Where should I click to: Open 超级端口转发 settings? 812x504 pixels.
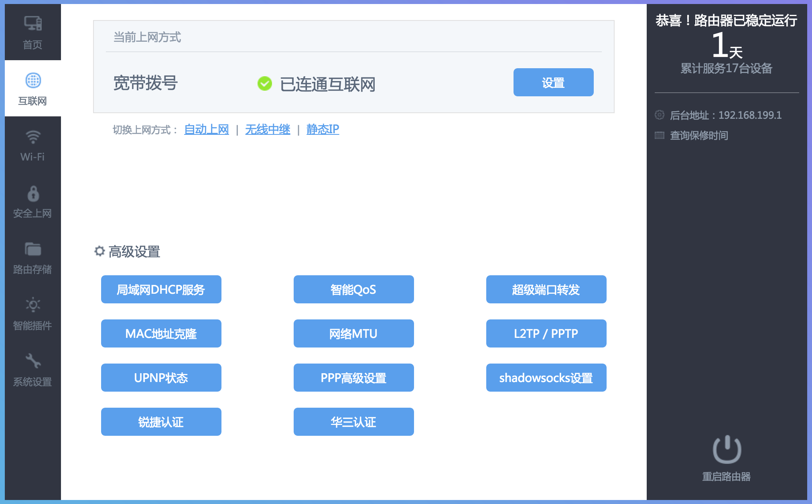[x=546, y=289]
